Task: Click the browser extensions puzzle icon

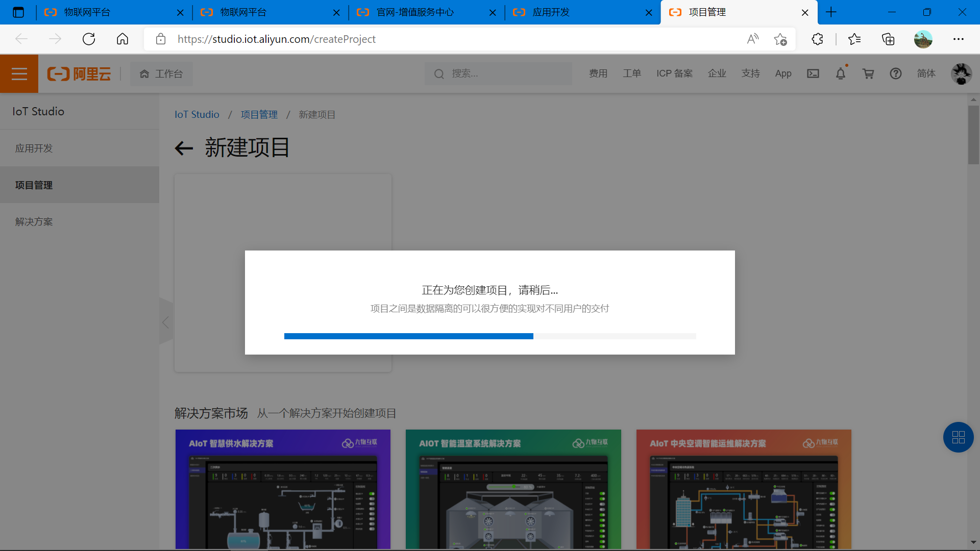Action: tap(817, 39)
